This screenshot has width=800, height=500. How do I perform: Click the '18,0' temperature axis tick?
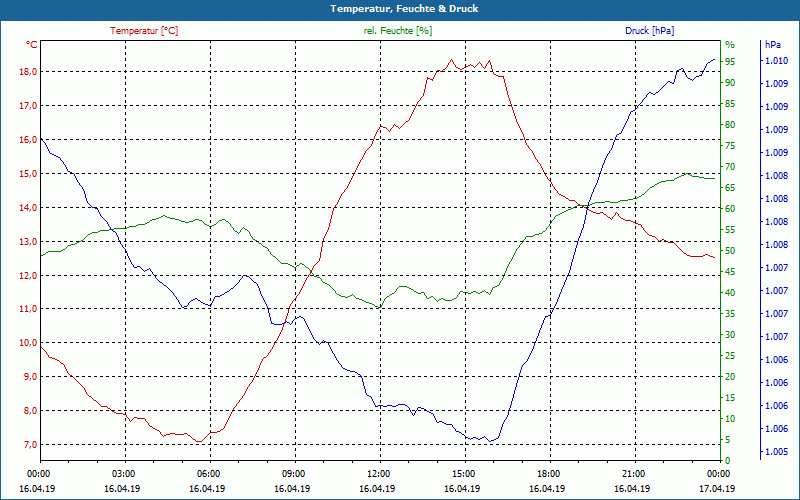click(29, 71)
